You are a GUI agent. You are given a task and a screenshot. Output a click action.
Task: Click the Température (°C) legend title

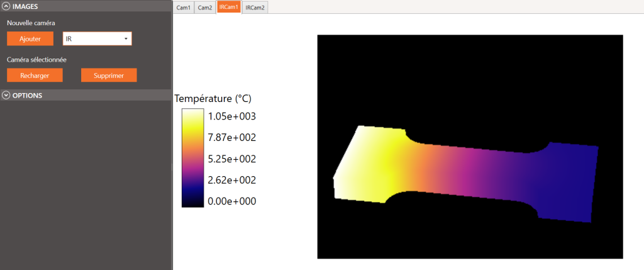213,99
